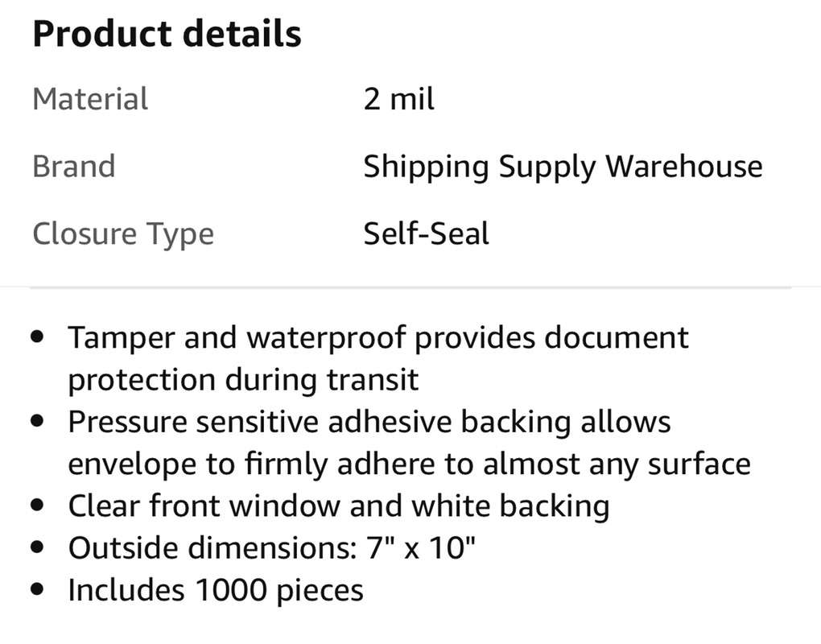Select the Brand label
The width and height of the screenshot is (821, 644).
point(73,166)
